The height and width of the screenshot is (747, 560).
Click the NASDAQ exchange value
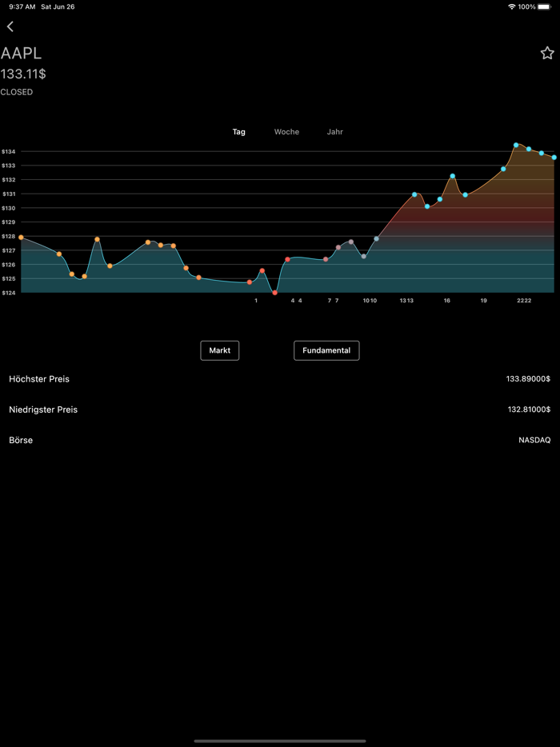pyautogui.click(x=534, y=440)
